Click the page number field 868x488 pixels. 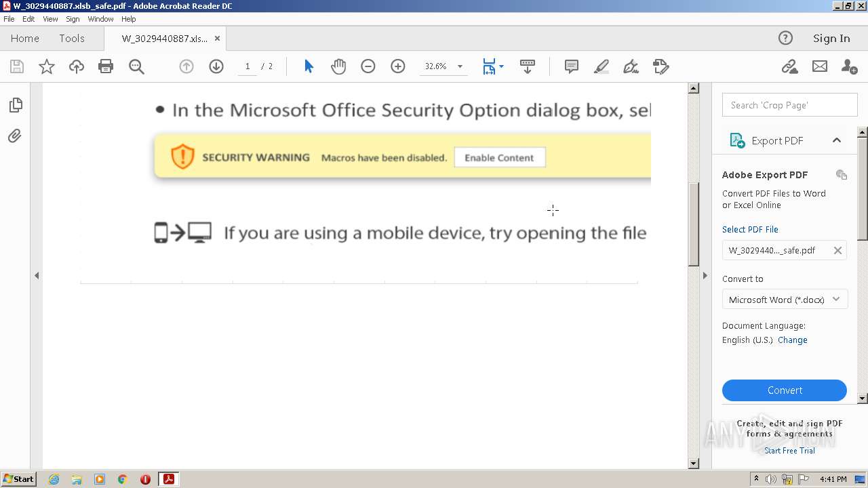click(248, 66)
